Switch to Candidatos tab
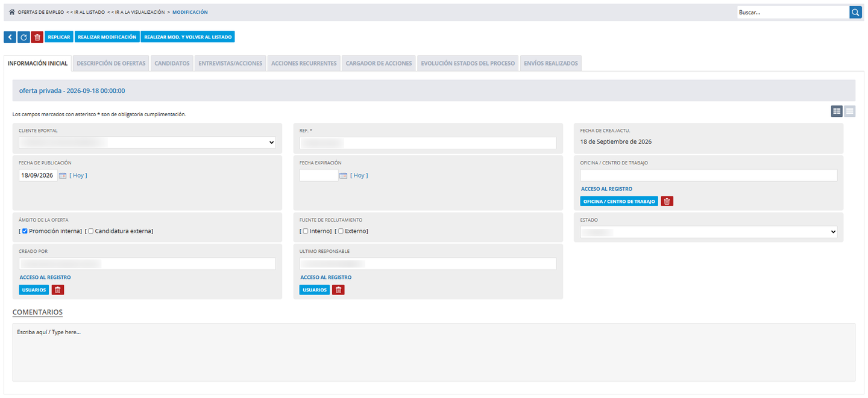 point(172,63)
